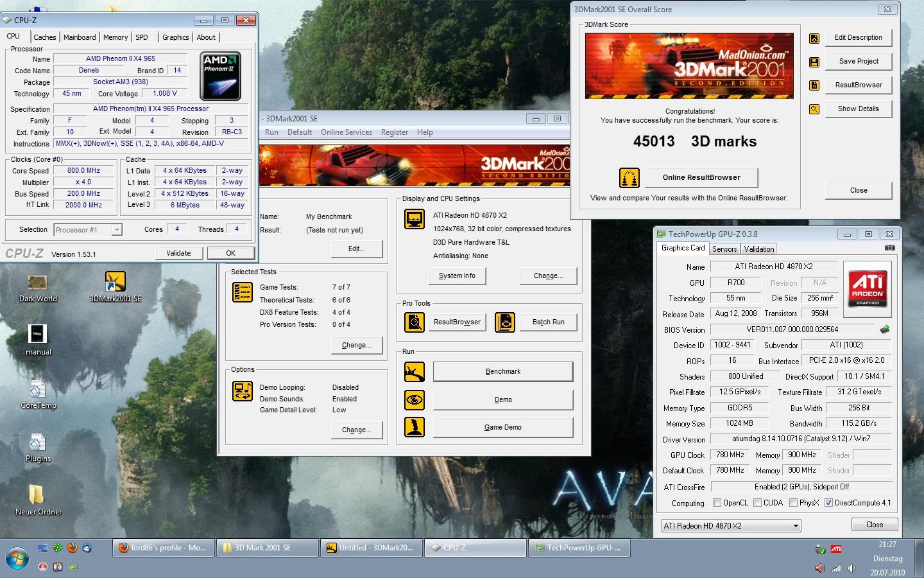
Task: Click the taskbar clock showing 21:27
Action: tap(887, 545)
